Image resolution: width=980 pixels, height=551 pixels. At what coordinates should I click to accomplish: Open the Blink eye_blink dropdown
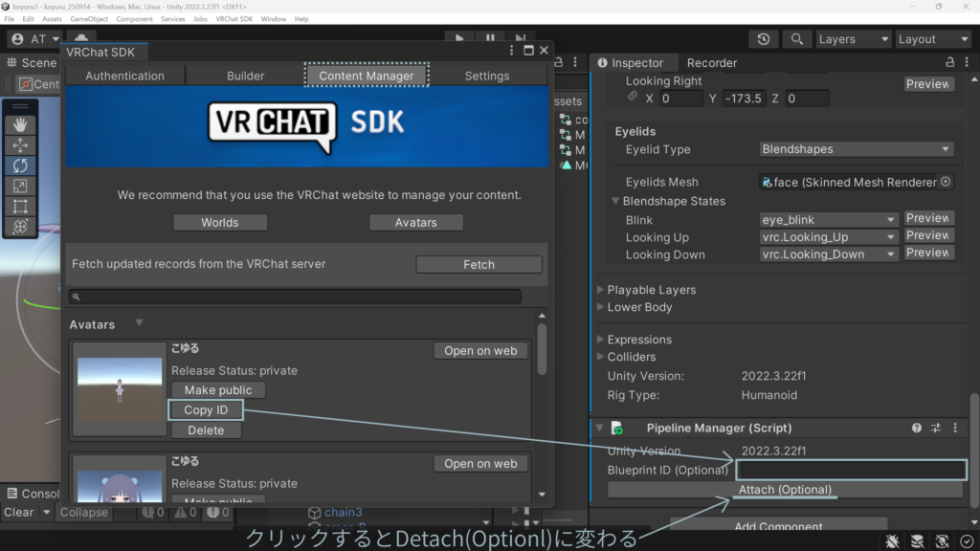[x=828, y=220]
